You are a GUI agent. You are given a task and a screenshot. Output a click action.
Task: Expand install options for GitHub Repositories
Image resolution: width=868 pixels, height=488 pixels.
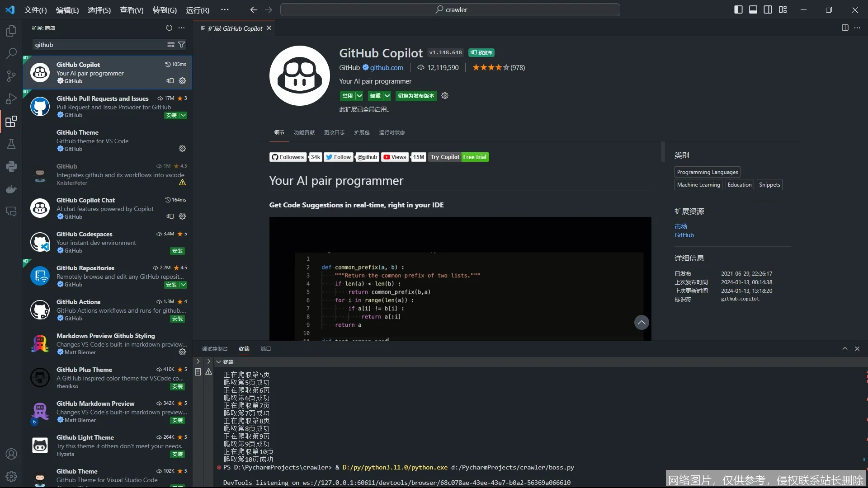coord(183,285)
